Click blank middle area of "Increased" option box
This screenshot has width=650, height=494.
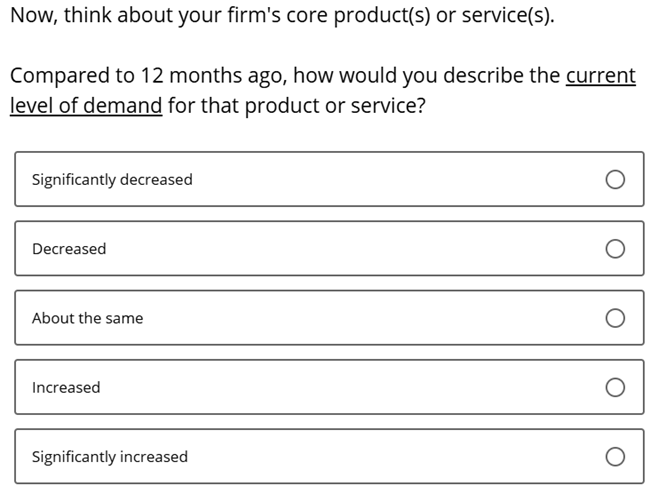point(352,387)
